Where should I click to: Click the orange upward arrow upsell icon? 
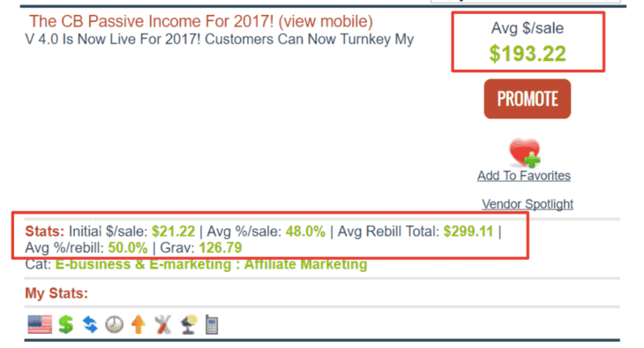[139, 324]
